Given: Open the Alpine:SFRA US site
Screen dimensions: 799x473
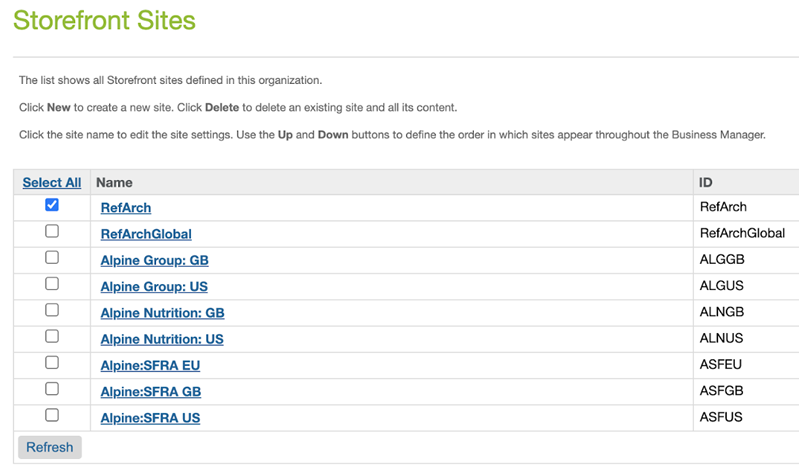Looking at the screenshot, I should (150, 418).
